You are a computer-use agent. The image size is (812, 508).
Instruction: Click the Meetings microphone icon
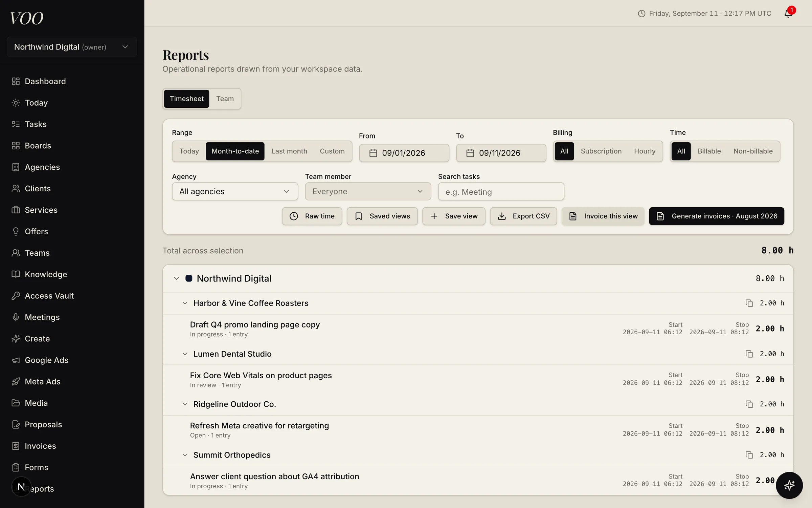16,317
